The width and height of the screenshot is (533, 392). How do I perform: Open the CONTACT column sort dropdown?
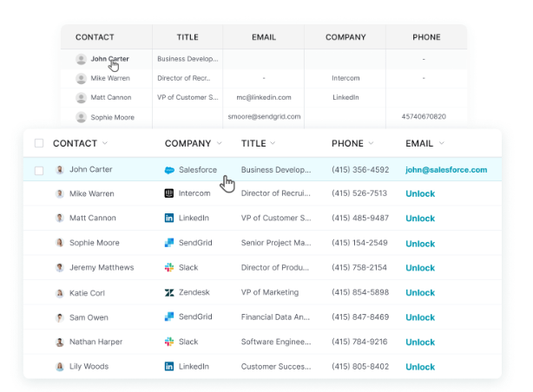105,143
